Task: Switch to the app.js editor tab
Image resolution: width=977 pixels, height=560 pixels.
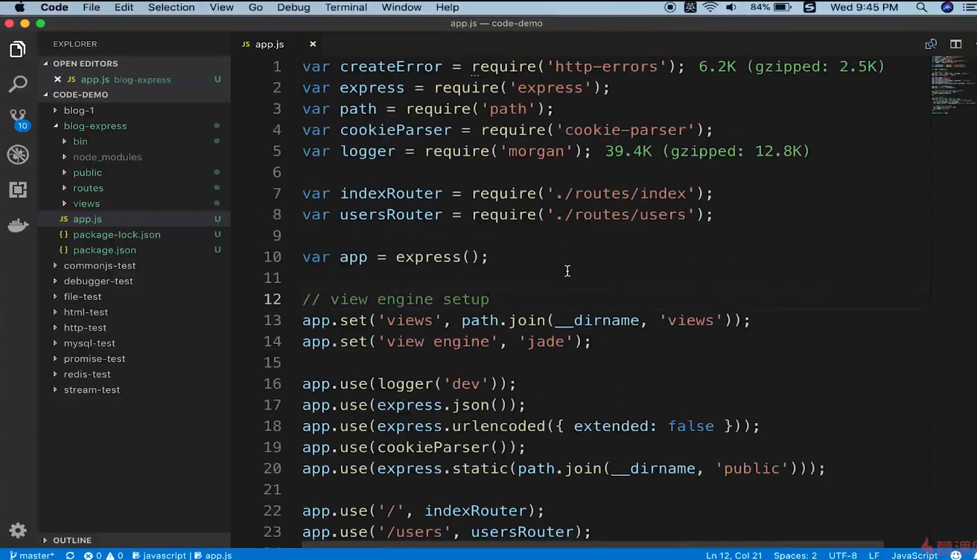Action: [x=270, y=44]
